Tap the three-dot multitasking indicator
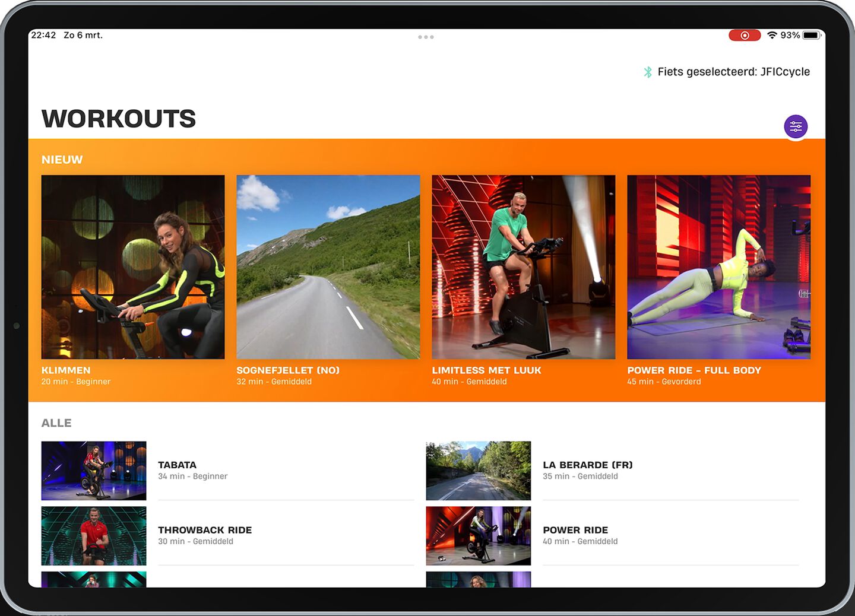The width and height of the screenshot is (855, 616). [426, 37]
